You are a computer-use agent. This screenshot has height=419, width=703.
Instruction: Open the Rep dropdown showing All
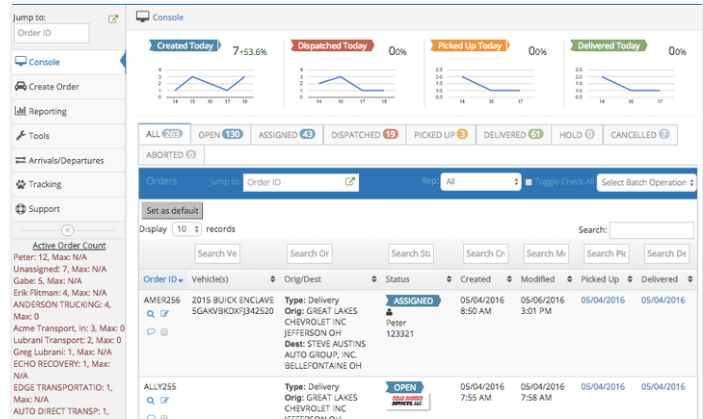tap(481, 182)
